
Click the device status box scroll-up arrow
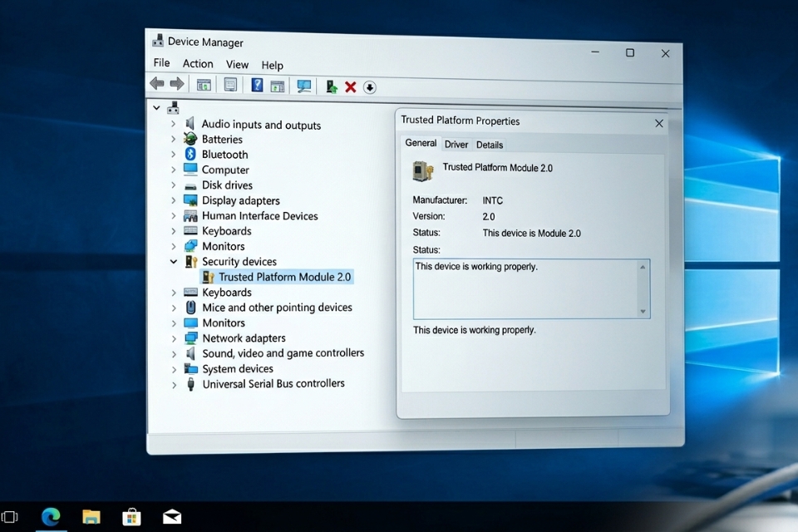(x=643, y=268)
